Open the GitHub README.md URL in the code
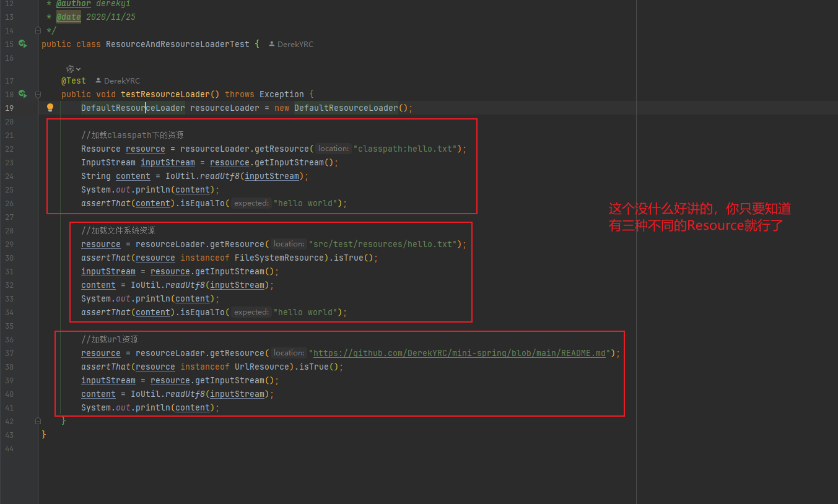This screenshot has width=838, height=504. point(460,353)
